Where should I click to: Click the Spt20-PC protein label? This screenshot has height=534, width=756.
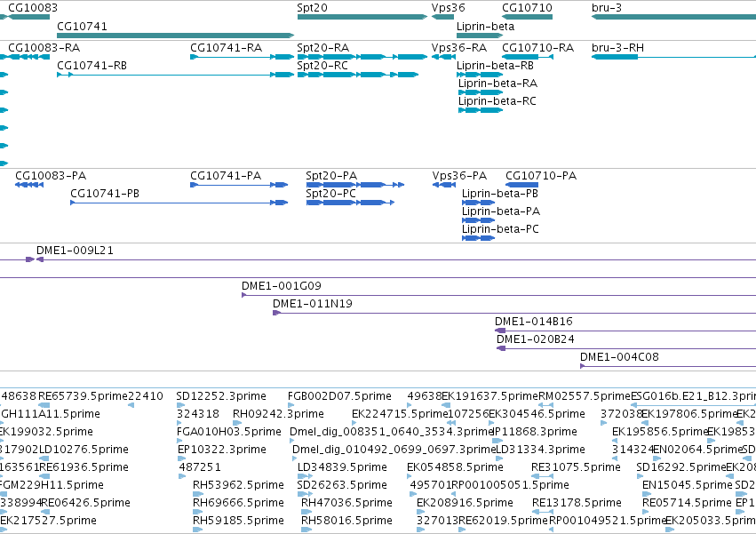click(330, 194)
